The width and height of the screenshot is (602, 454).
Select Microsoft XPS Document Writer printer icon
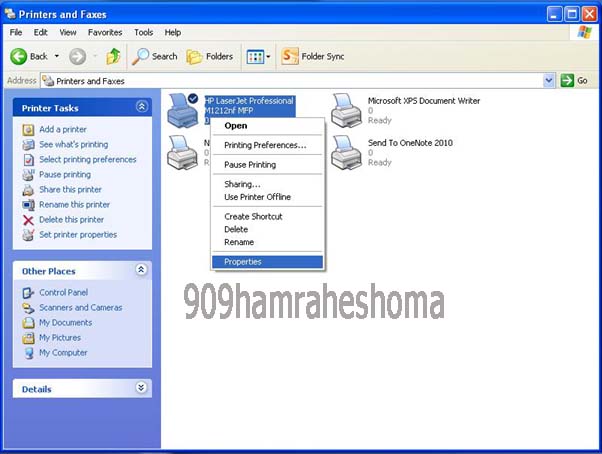click(x=346, y=110)
